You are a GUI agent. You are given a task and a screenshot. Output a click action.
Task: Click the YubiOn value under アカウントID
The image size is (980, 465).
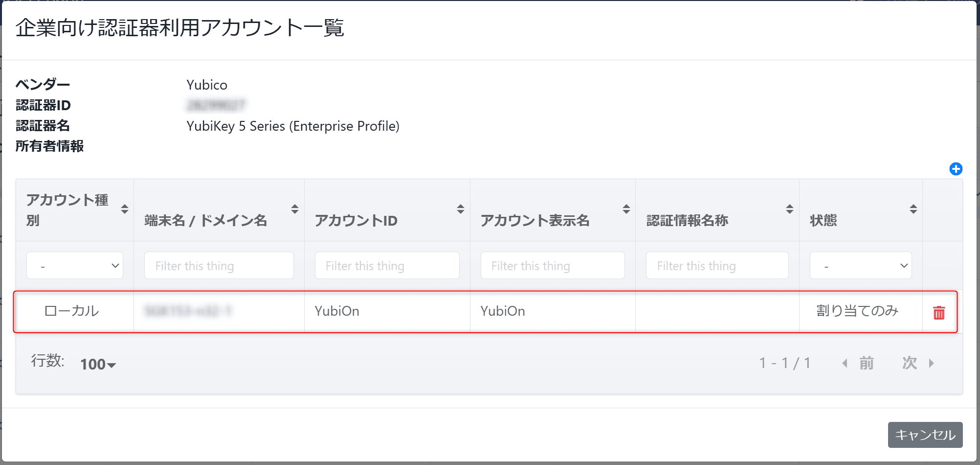point(337,311)
